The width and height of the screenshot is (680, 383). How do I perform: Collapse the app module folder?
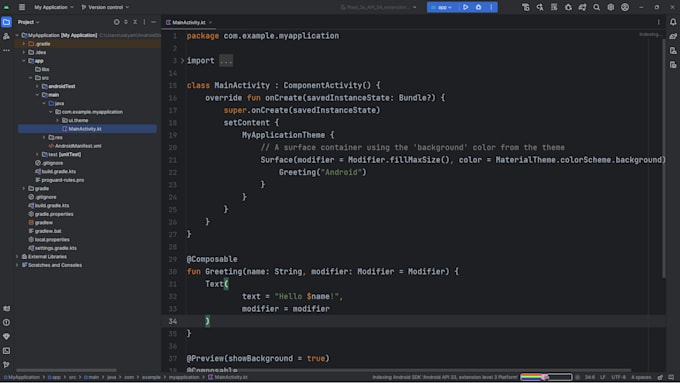(x=23, y=61)
